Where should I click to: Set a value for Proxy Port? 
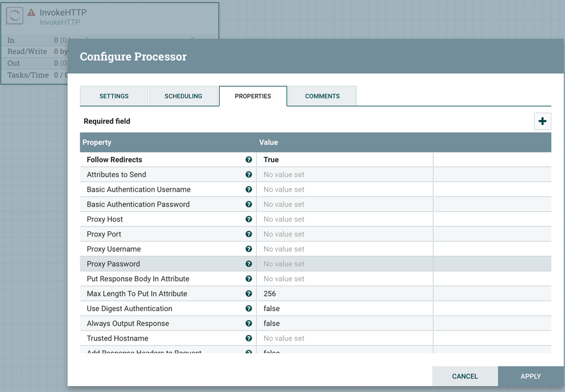(x=345, y=234)
